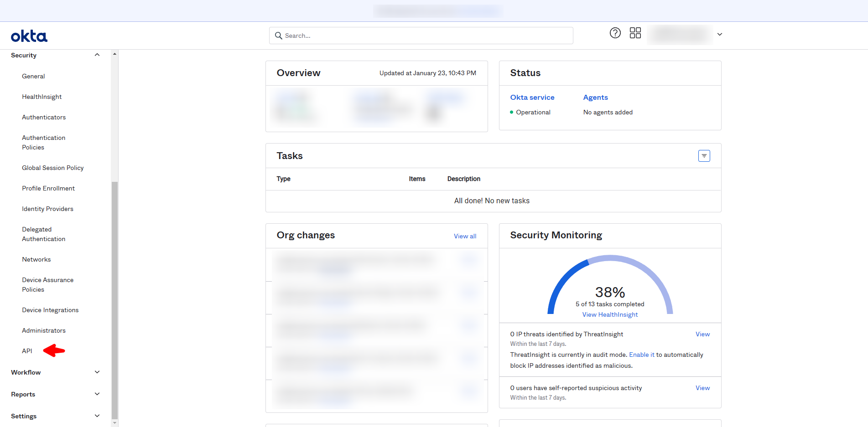Viewport: 868px width, 427px height.
Task: Click the Operational status text
Action: (x=533, y=112)
